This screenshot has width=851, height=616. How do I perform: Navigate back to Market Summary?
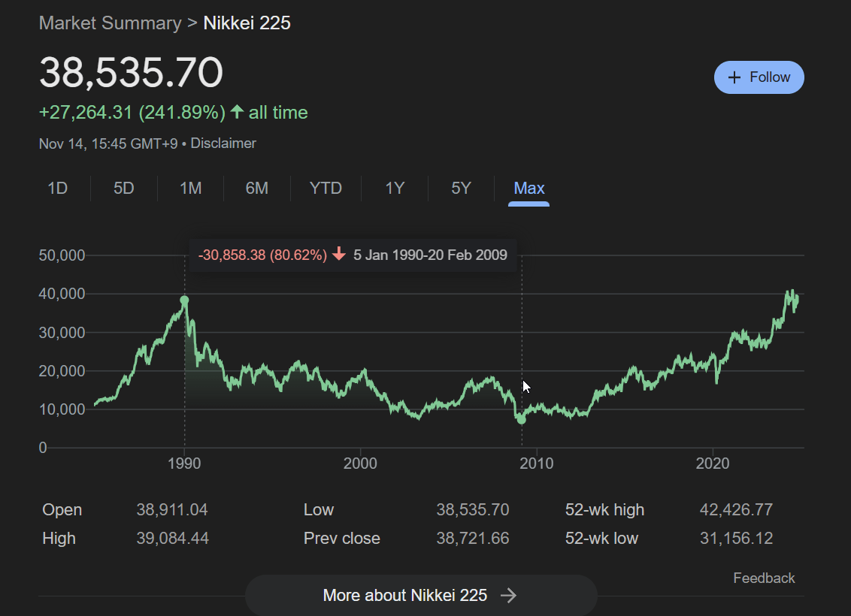(110, 23)
